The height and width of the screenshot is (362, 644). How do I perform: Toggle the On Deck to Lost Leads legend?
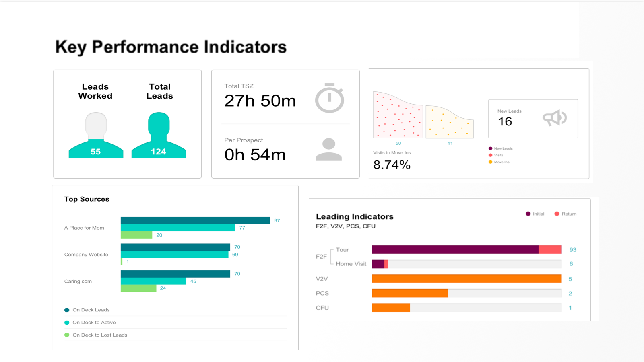pyautogui.click(x=96, y=335)
